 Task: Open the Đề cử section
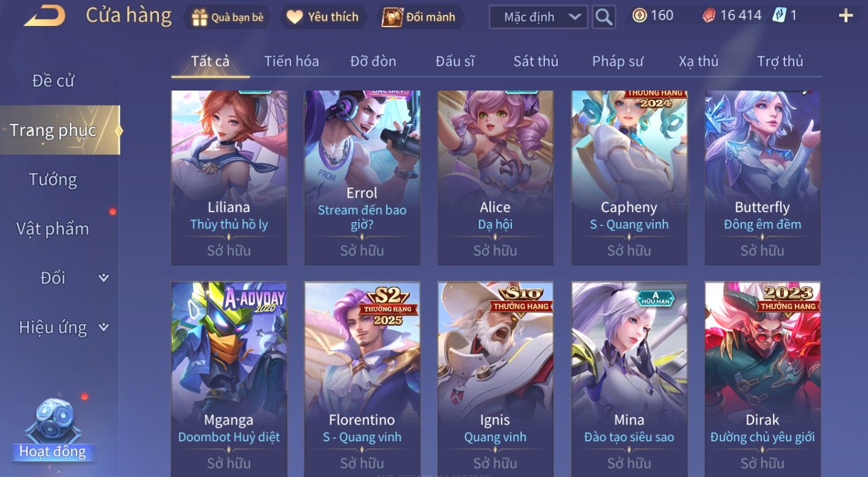[x=53, y=81]
